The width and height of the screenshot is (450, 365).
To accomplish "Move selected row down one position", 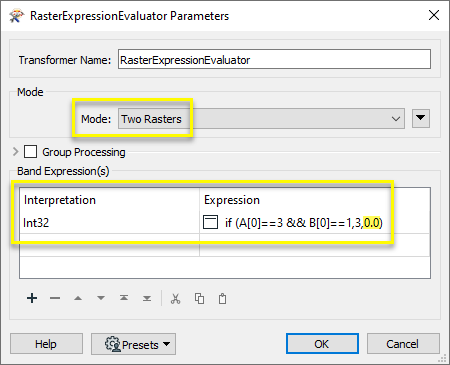I will [x=101, y=298].
